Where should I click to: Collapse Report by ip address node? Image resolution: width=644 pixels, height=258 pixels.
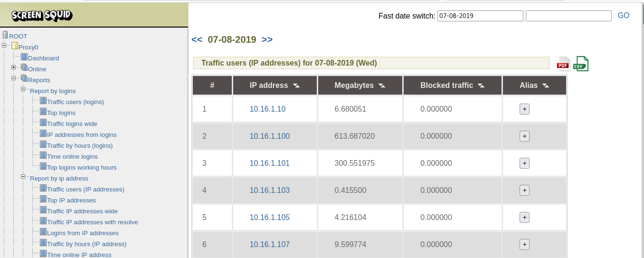point(23,177)
